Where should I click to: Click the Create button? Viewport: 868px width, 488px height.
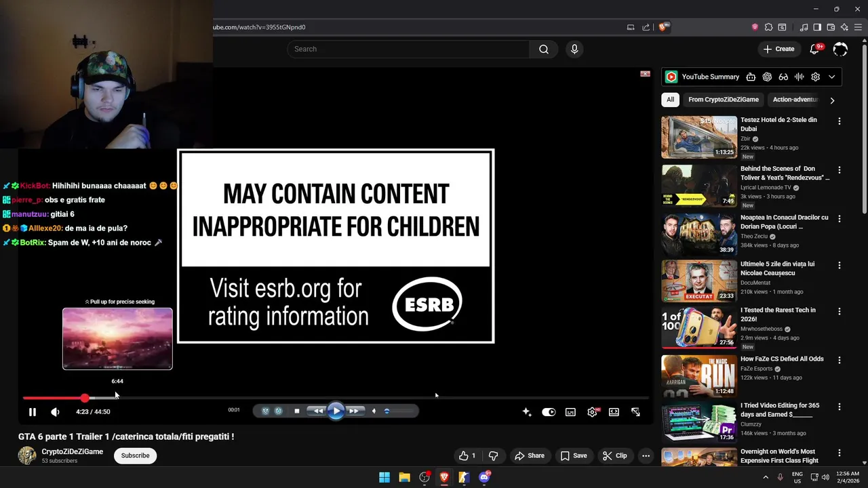click(x=778, y=49)
